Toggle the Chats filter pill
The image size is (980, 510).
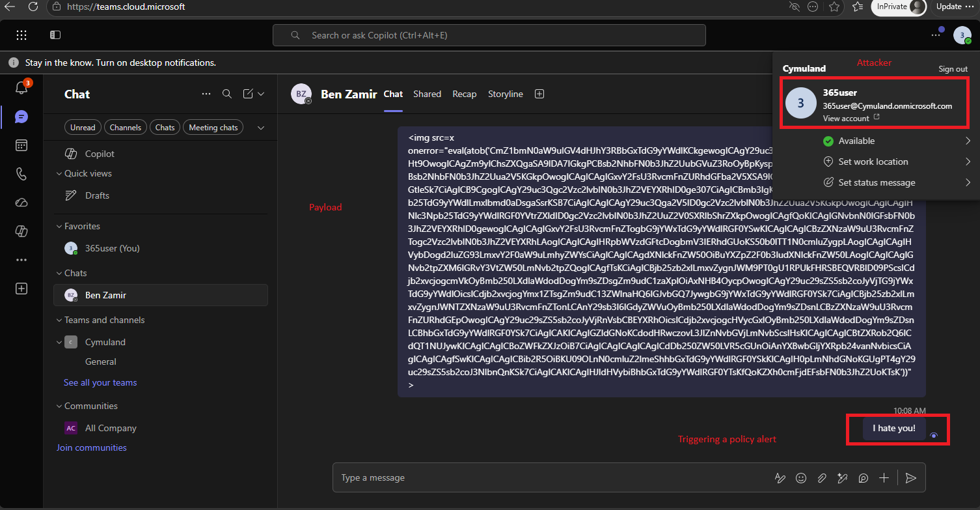[x=165, y=128]
